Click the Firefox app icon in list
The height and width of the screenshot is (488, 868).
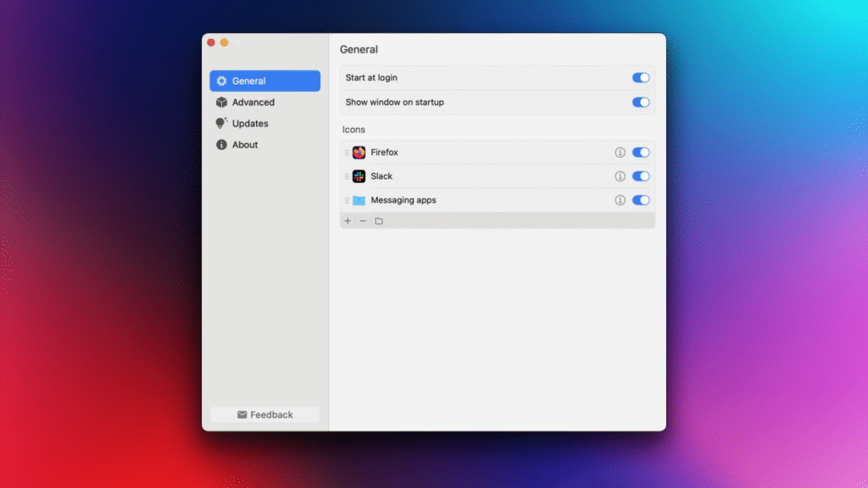(359, 152)
